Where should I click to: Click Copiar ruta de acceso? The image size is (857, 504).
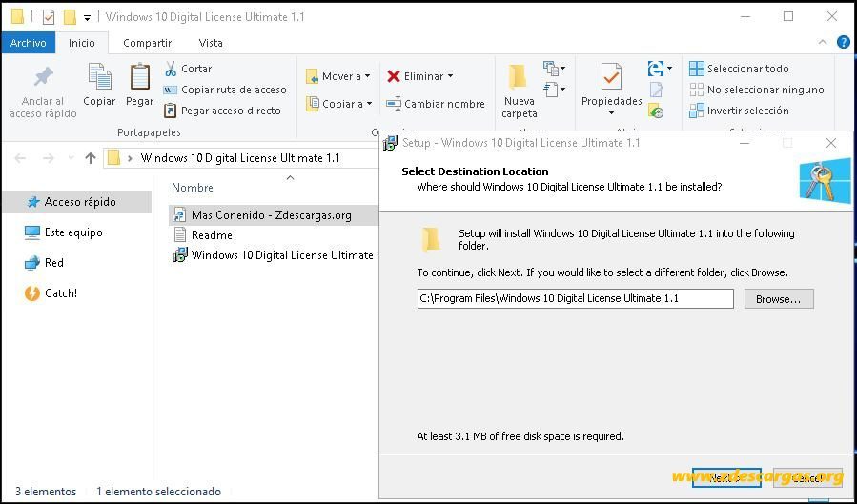225,90
